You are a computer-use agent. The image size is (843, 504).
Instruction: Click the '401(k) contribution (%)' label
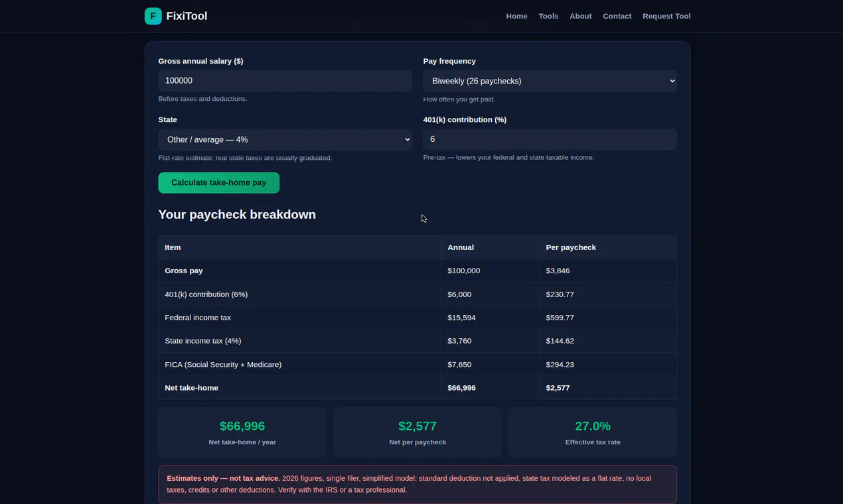[465, 120]
